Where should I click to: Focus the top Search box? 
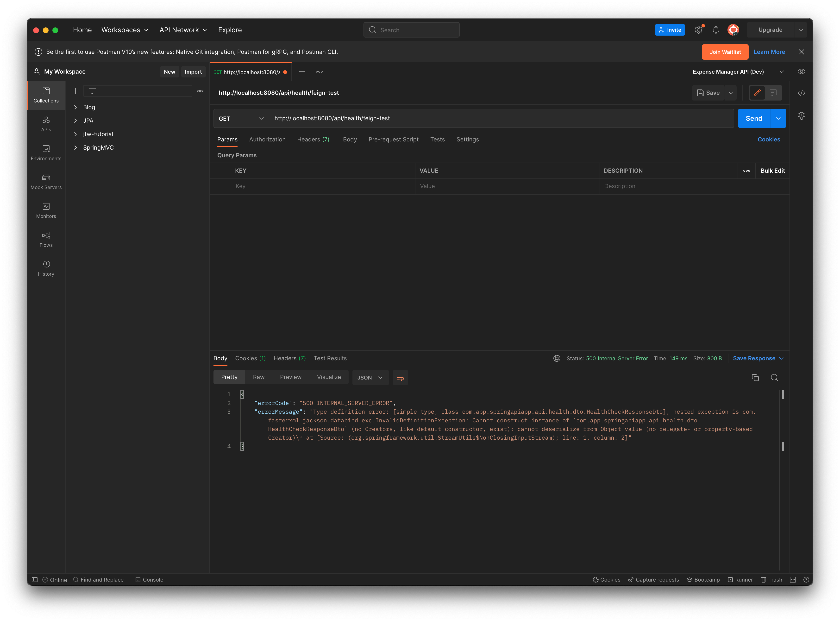(411, 30)
